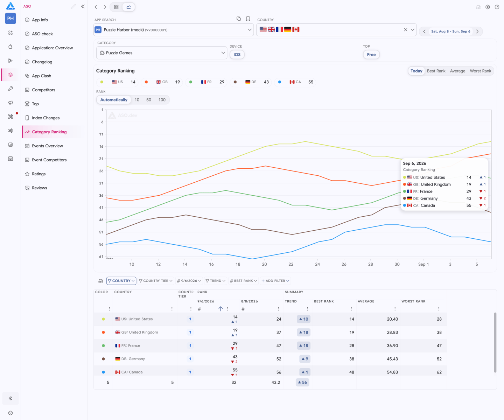
Task: Expand the Country selector dropdown
Action: tap(413, 30)
